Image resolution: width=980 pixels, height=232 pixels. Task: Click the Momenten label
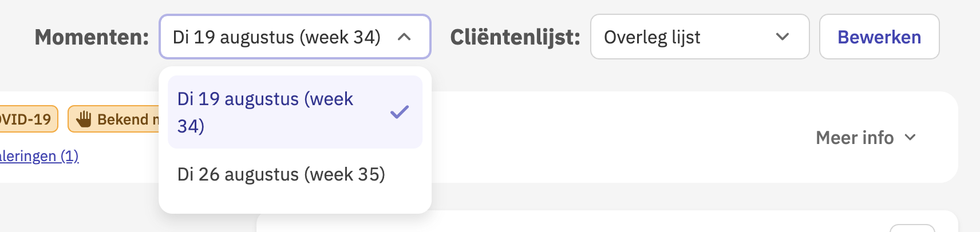click(92, 37)
